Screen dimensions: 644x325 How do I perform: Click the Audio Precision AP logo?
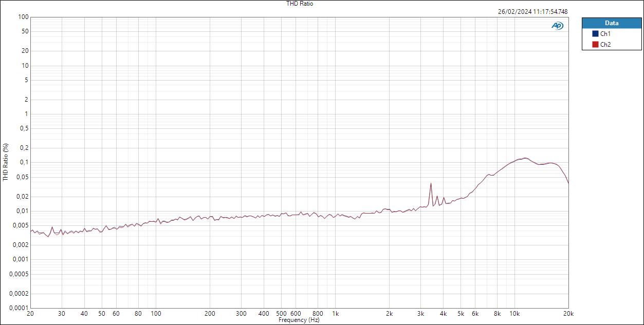point(558,24)
